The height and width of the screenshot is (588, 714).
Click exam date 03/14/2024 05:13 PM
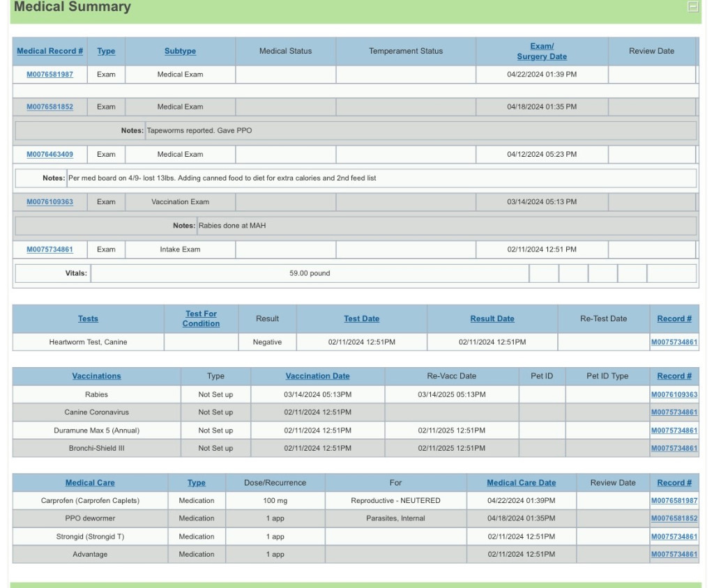pyautogui.click(x=542, y=201)
